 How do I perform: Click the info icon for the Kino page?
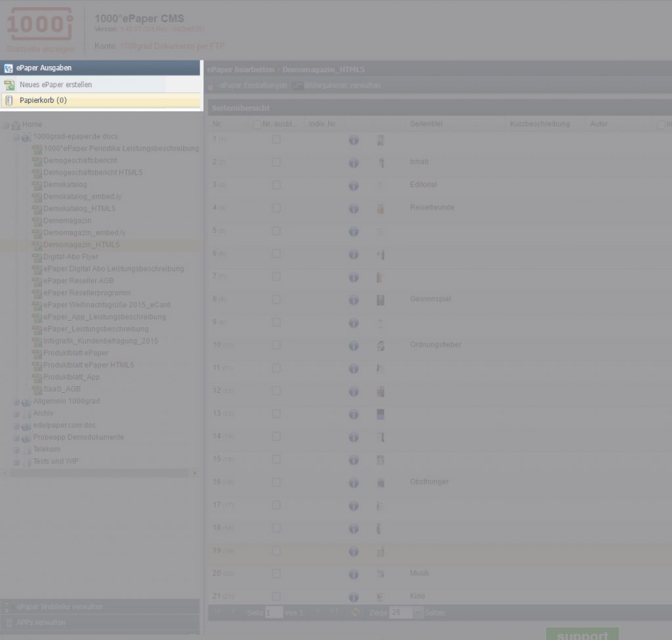354,597
